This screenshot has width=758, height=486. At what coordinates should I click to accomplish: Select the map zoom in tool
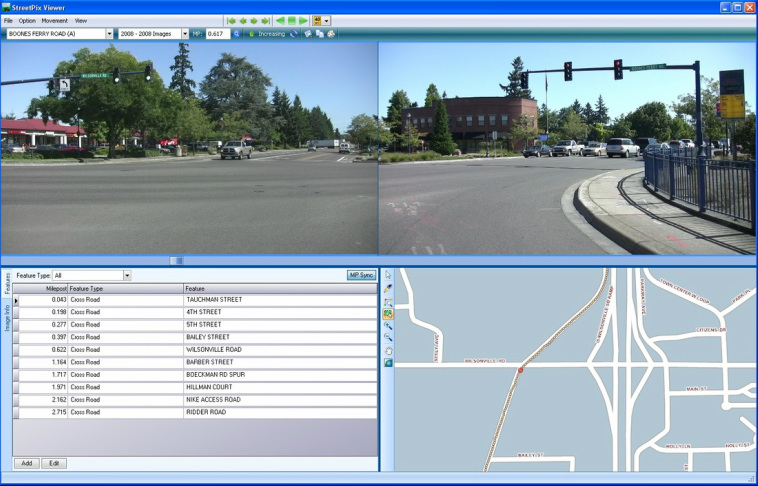coord(388,326)
